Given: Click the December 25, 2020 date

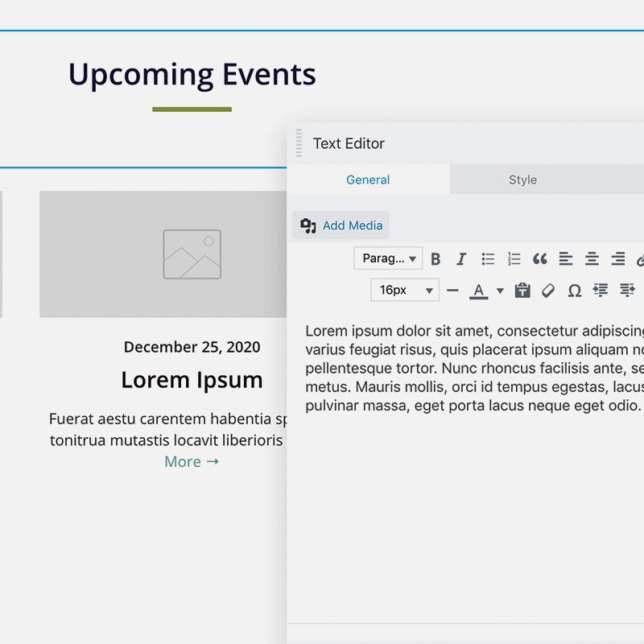Looking at the screenshot, I should pos(192,347).
